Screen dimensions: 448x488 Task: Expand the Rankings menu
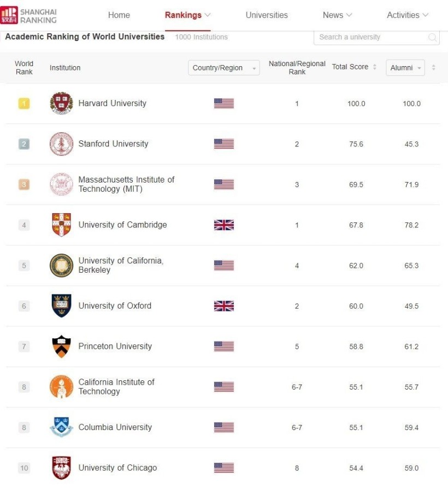click(x=187, y=15)
